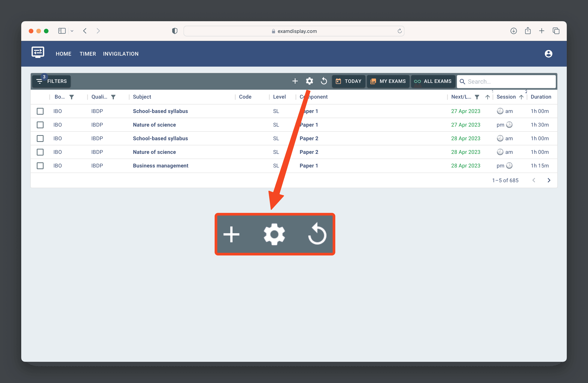Click 27 Apr 2023 date in School-based syllabus row
This screenshot has width=588, height=383.
465,111
